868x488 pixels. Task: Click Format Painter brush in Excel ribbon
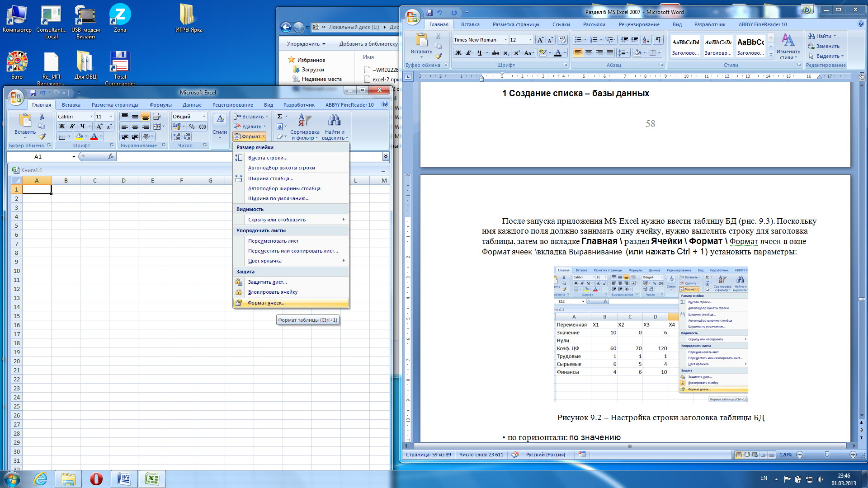coord(42,136)
